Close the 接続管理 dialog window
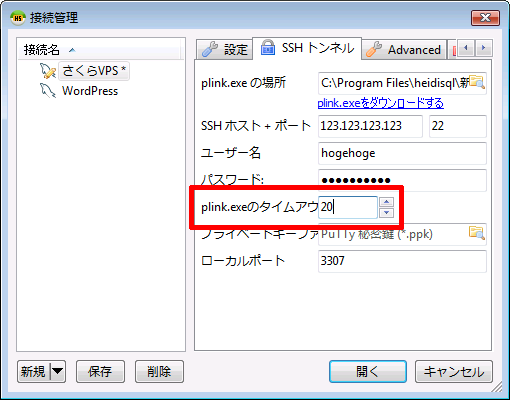This screenshot has width=510, height=400. (485, 18)
